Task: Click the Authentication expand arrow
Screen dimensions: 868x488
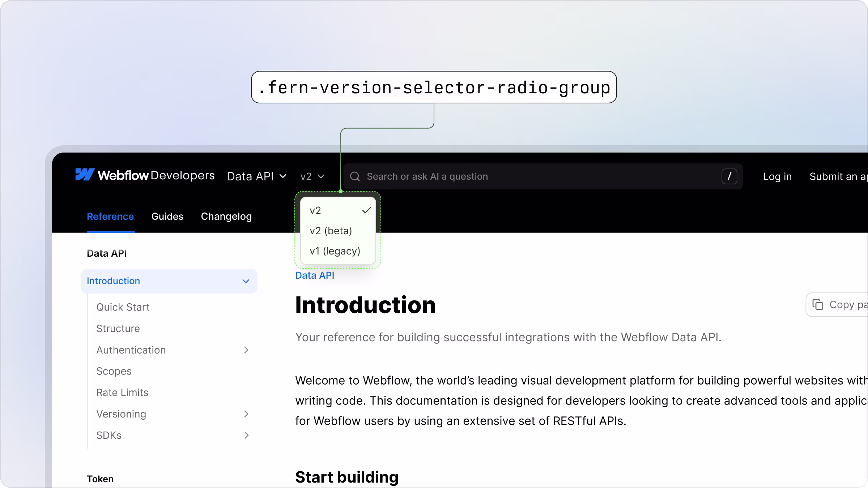Action: [246, 350]
